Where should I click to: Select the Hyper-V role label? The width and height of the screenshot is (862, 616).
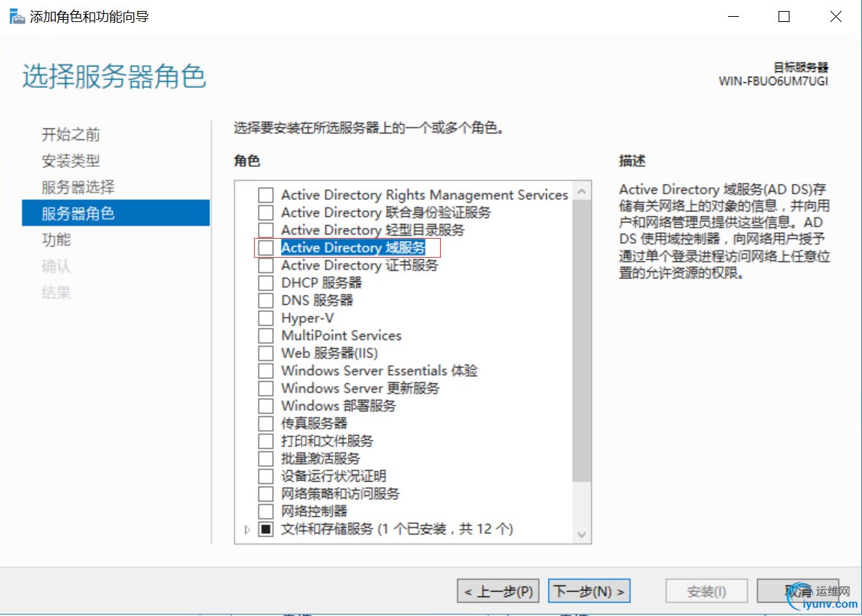(x=308, y=319)
